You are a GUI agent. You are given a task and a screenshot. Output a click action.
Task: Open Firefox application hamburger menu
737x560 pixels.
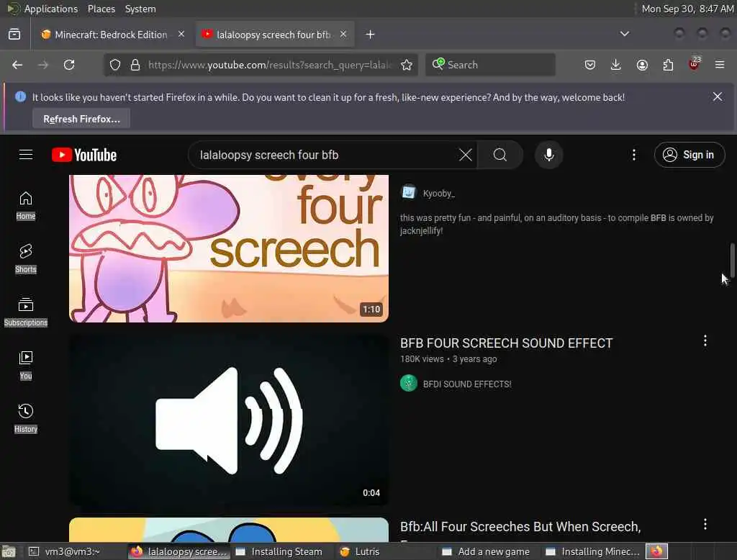[x=720, y=65]
